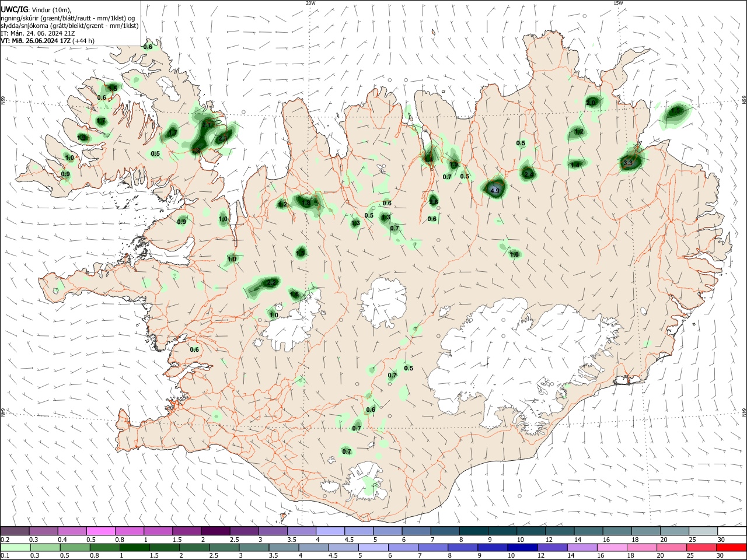Click the 4.9 precipitation maximum on the map
Image resolution: width=747 pixels, height=560 pixels.
click(x=495, y=191)
